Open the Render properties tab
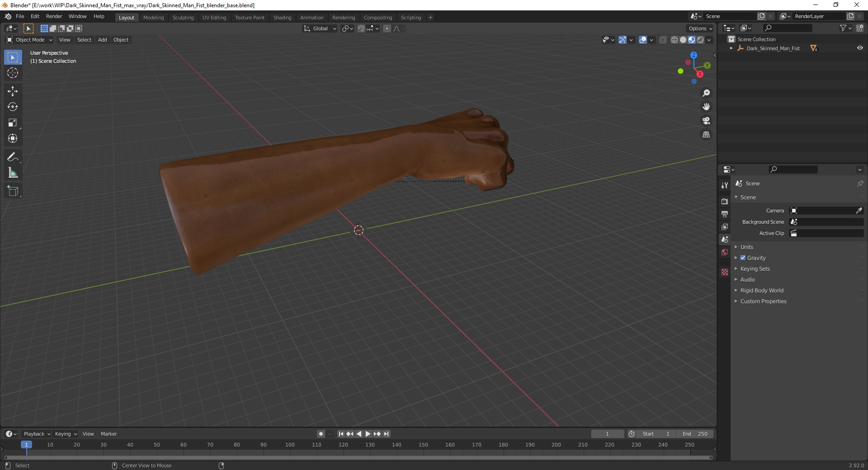Image resolution: width=868 pixels, height=470 pixels. pos(725,201)
